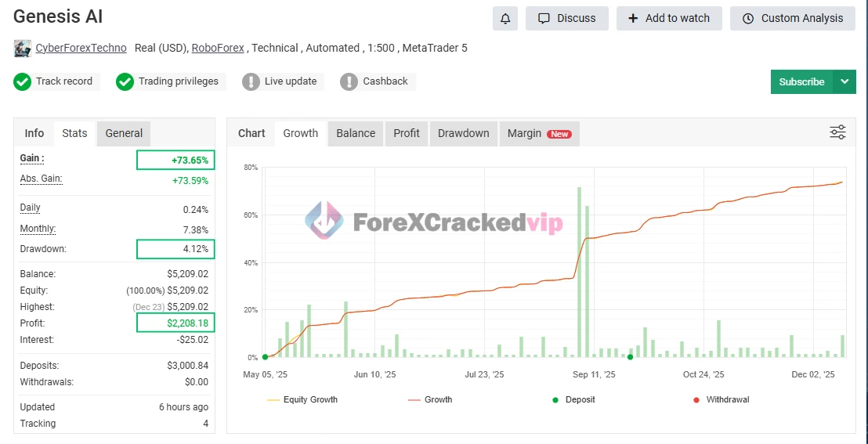Click the 7.38% monthly value

pyautogui.click(x=195, y=229)
